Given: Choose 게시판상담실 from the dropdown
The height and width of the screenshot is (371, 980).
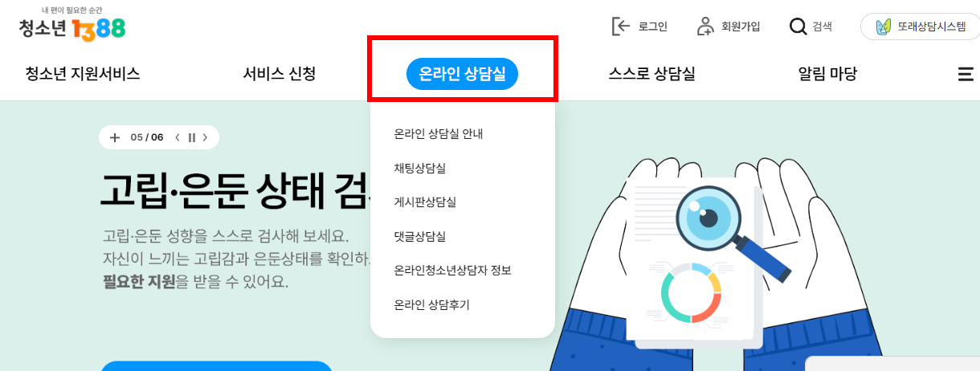Looking at the screenshot, I should [x=426, y=202].
